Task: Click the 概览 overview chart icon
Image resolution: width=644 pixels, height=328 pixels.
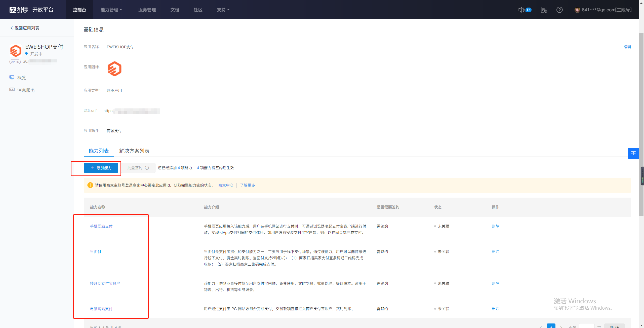Action: click(x=12, y=77)
